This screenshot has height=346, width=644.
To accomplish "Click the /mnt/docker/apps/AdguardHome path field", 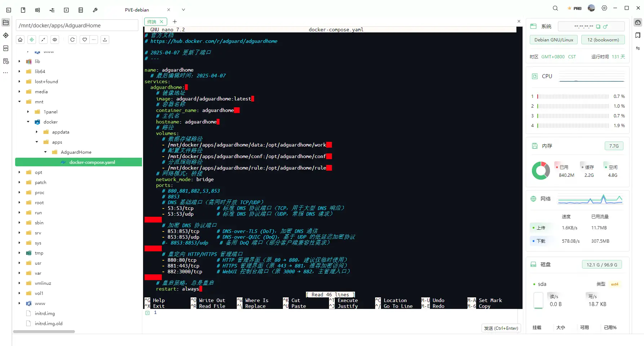I will [77, 25].
